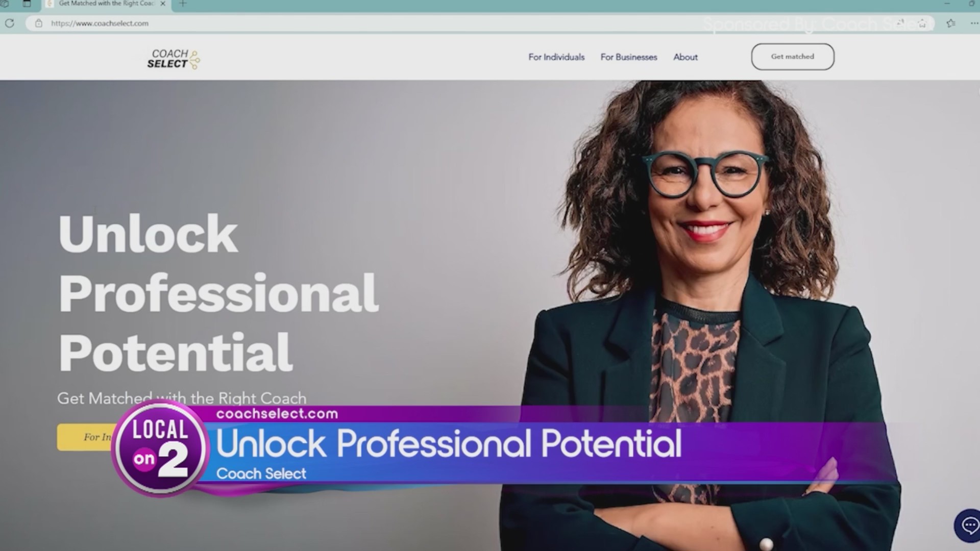Open the chat bubble widget

969,525
